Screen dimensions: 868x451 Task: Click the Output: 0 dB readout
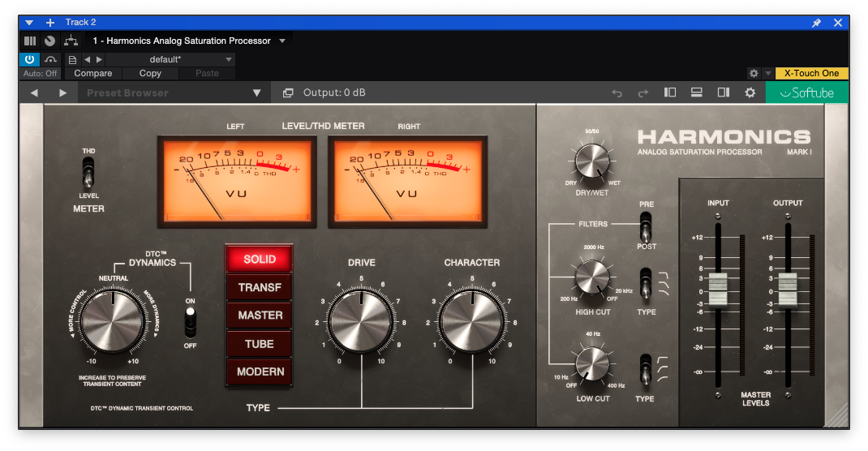click(334, 93)
